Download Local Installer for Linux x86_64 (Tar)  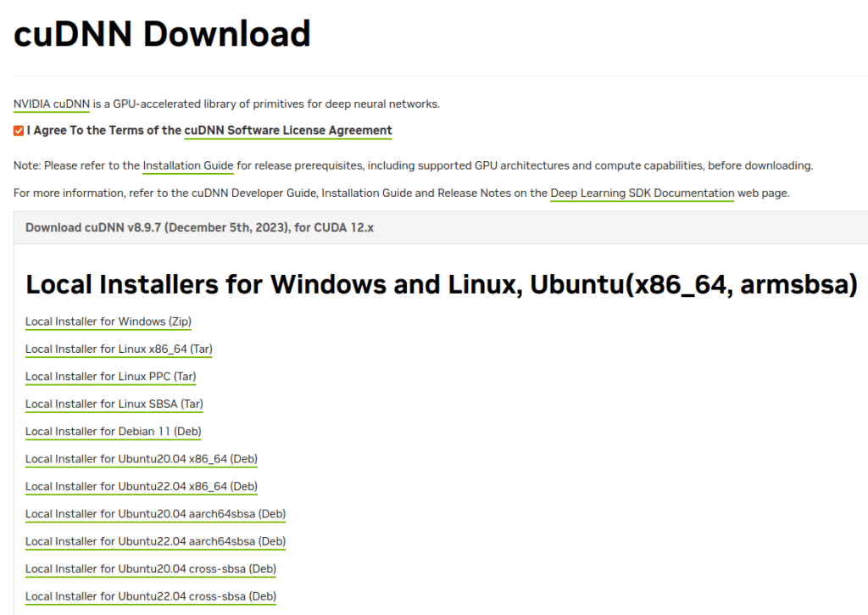pos(119,349)
